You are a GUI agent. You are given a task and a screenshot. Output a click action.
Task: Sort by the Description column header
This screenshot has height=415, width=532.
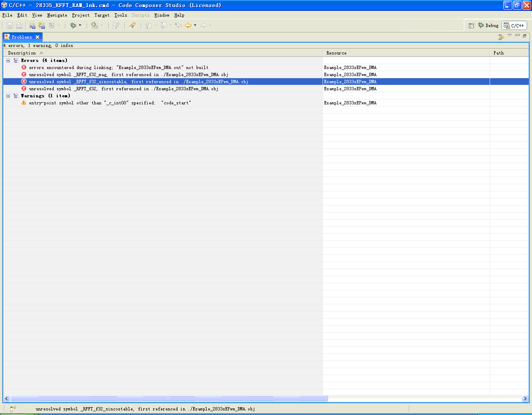163,53
